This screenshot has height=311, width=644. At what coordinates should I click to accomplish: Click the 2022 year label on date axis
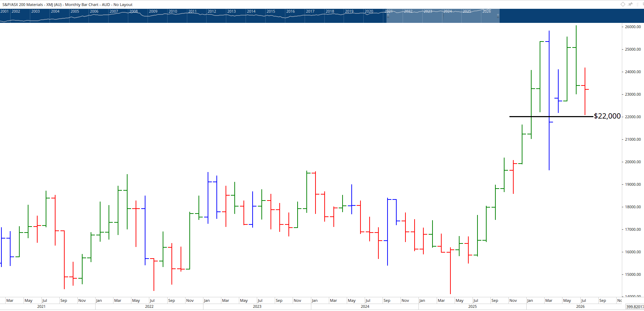click(x=149, y=306)
